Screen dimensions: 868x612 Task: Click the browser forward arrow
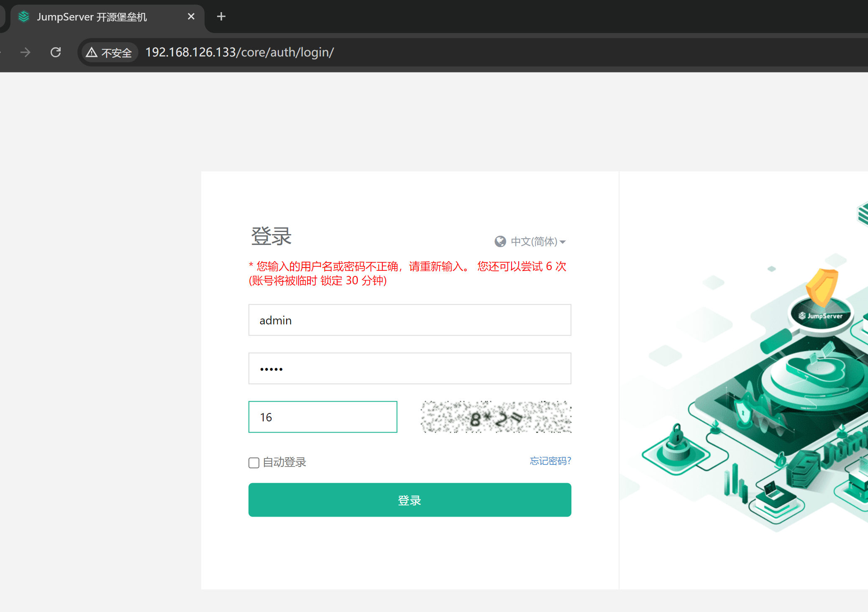click(26, 52)
